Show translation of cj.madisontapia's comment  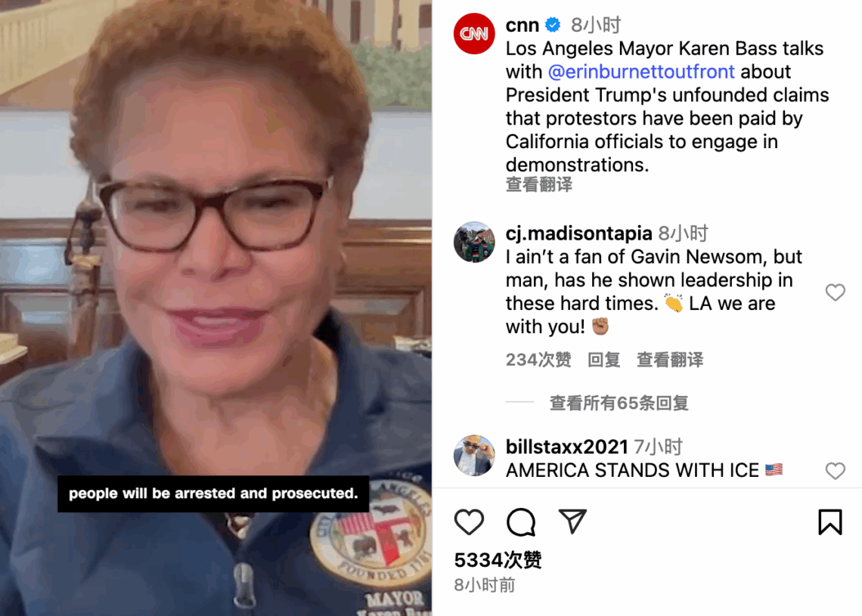(x=670, y=360)
